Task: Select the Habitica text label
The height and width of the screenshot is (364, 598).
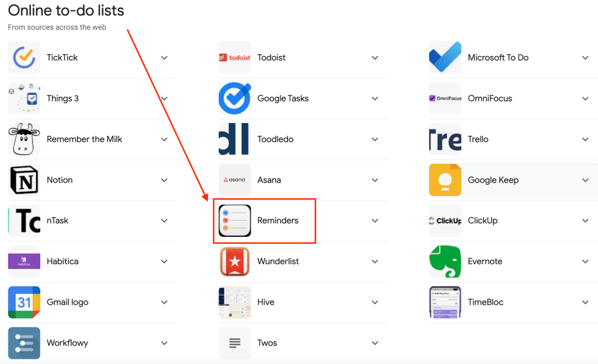Action: (x=62, y=261)
